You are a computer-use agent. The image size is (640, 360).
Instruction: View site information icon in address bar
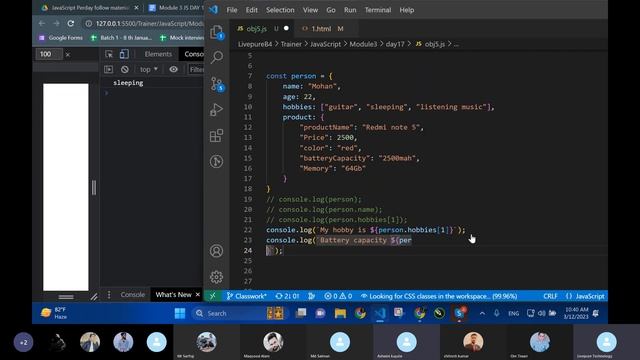point(88,23)
